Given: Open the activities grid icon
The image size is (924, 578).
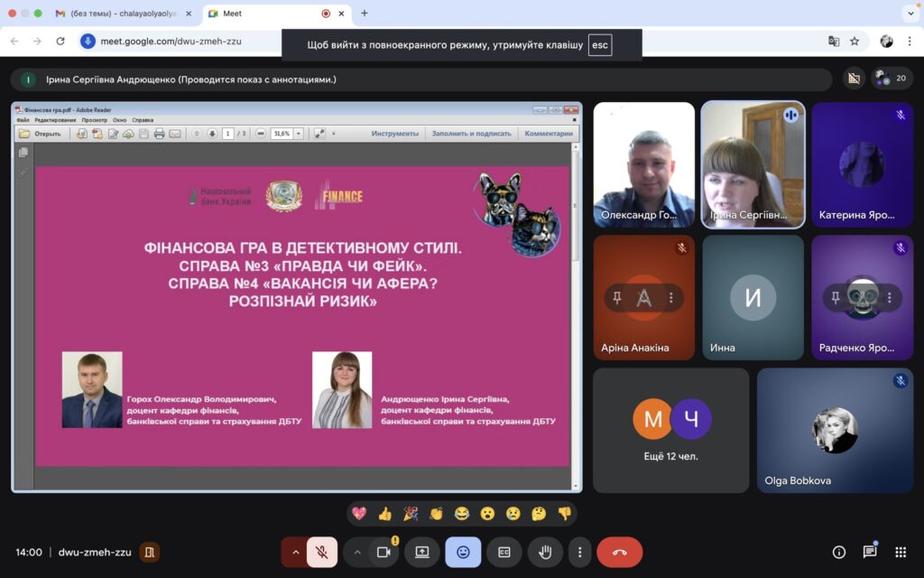Looking at the screenshot, I should click(x=901, y=552).
